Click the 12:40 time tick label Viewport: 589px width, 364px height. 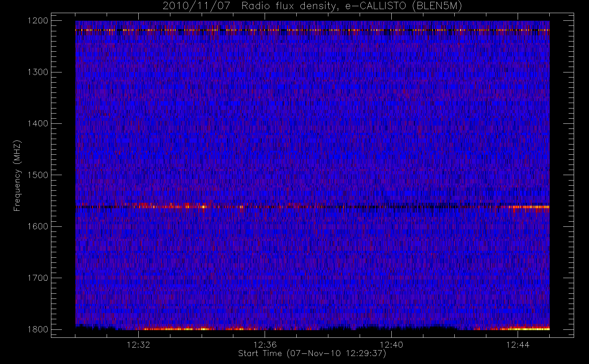click(x=391, y=345)
